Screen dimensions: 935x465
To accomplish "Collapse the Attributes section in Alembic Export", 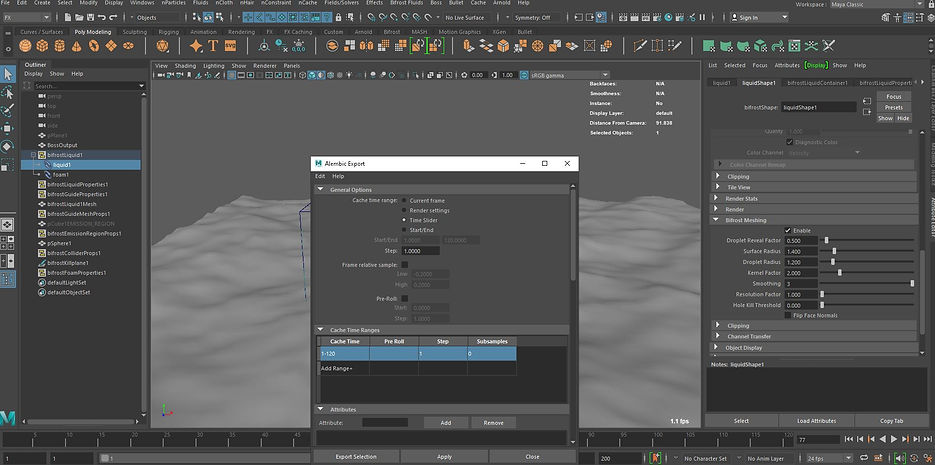I will coord(320,410).
